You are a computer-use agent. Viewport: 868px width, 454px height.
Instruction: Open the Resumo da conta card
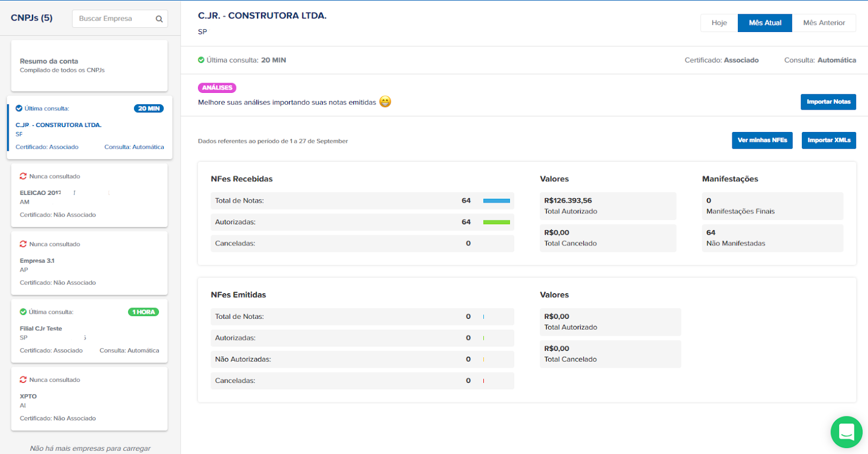pos(90,66)
